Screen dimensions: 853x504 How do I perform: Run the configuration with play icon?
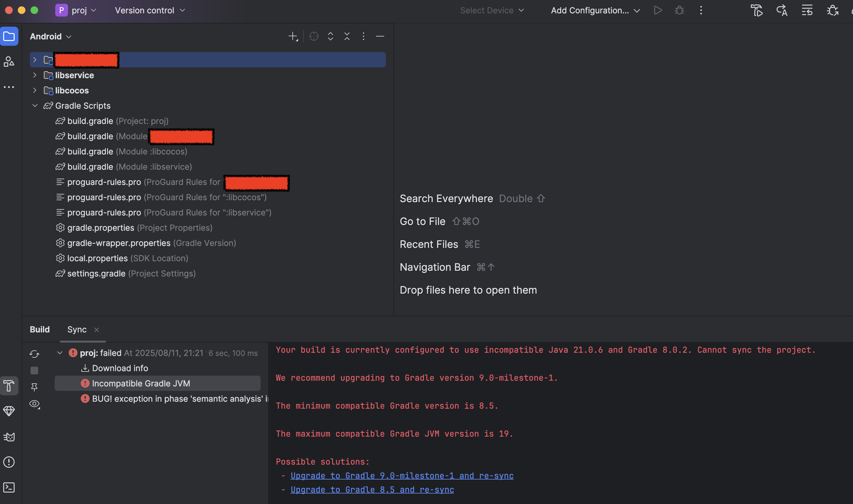[658, 10]
